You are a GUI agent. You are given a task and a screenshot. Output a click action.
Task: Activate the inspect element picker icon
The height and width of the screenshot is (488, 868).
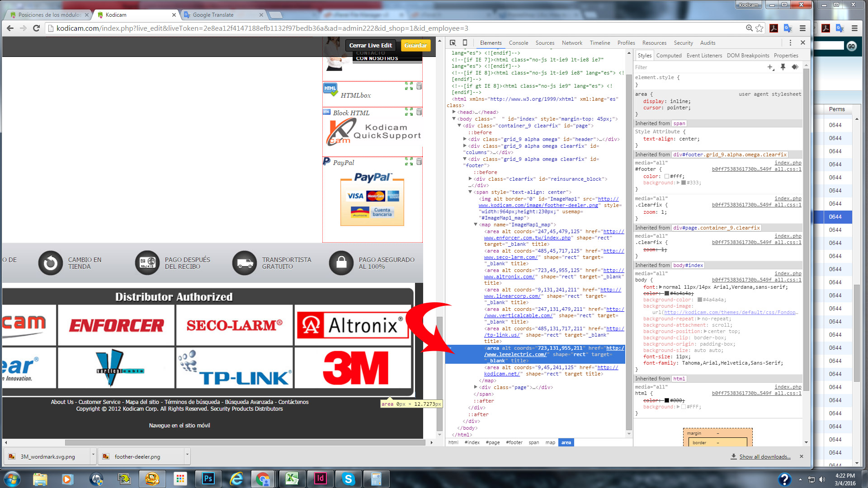(453, 43)
